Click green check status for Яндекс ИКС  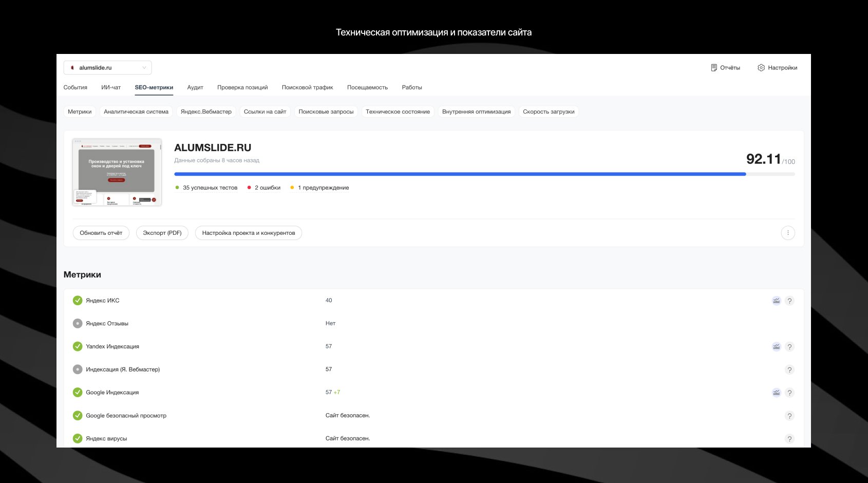click(x=78, y=301)
